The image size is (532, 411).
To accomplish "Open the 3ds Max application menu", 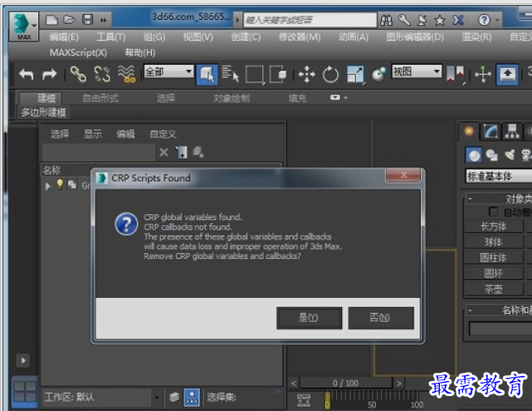I will (24, 26).
